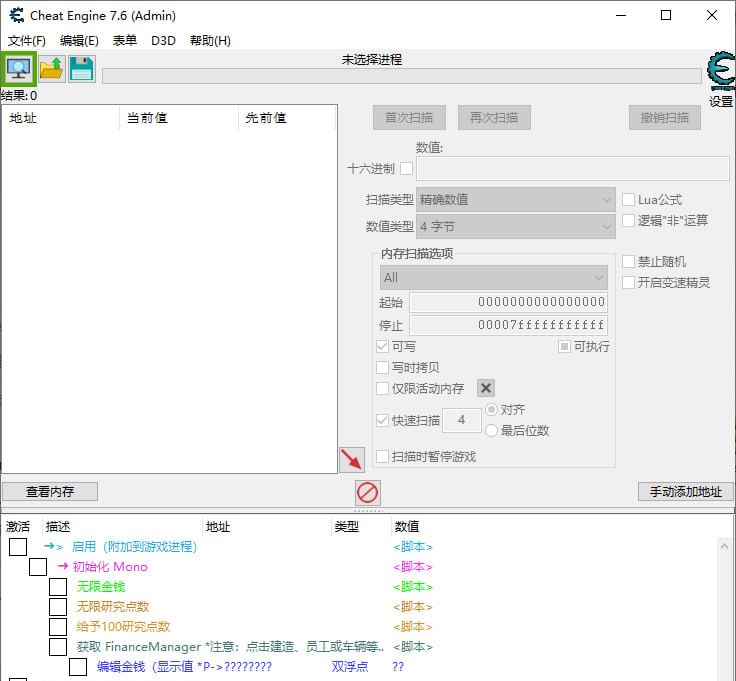The height and width of the screenshot is (681, 736).
Task: Click the 类型 column header in address table
Action: click(360, 527)
